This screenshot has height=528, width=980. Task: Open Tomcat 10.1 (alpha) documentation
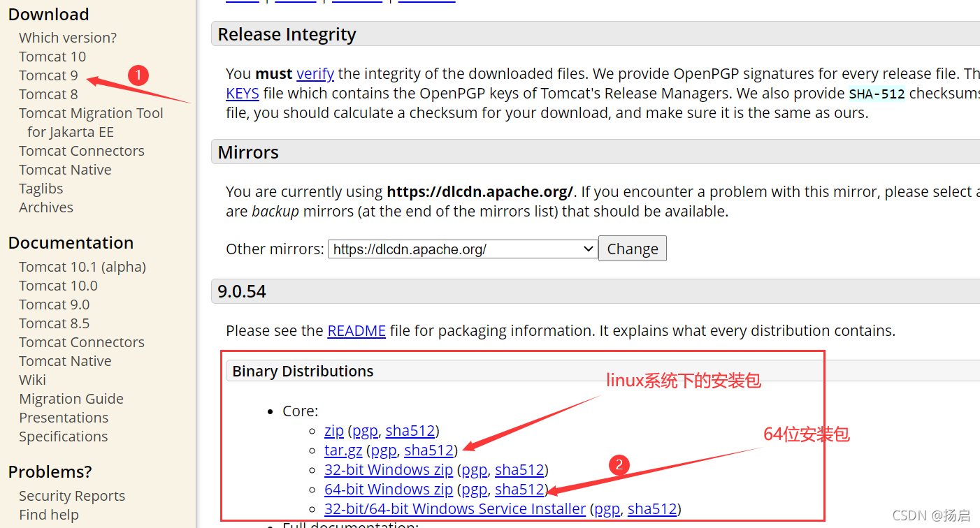(82, 267)
